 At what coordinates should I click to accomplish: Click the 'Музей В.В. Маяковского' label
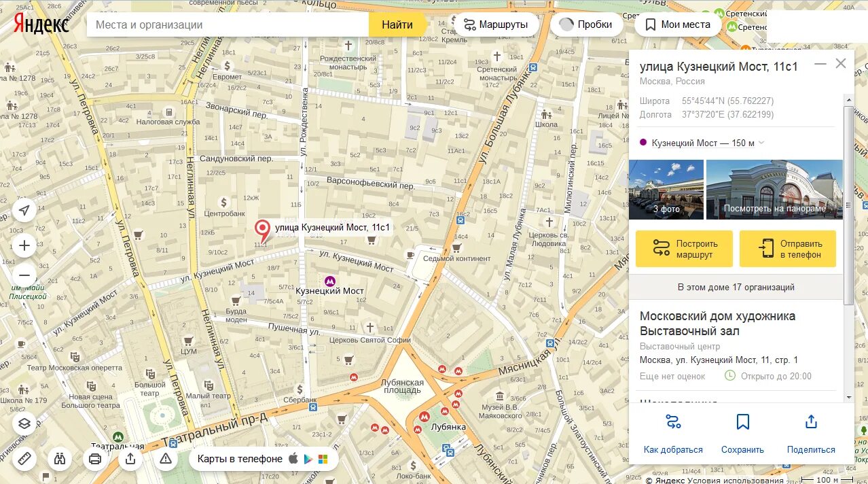[500, 411]
